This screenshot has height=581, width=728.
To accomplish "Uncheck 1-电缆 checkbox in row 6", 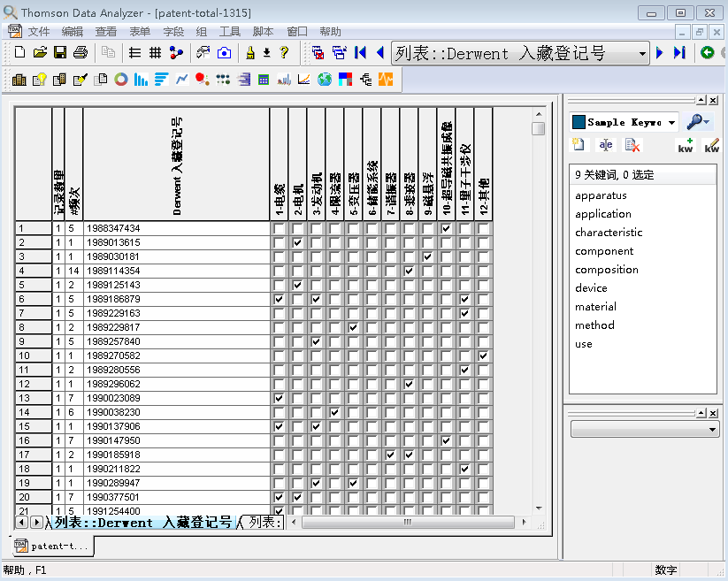I will [x=280, y=299].
